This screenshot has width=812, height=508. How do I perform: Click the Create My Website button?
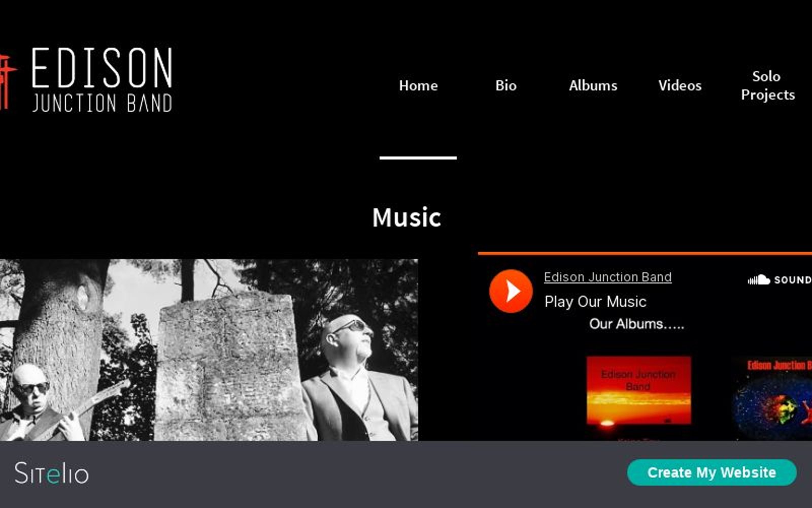[x=712, y=472]
